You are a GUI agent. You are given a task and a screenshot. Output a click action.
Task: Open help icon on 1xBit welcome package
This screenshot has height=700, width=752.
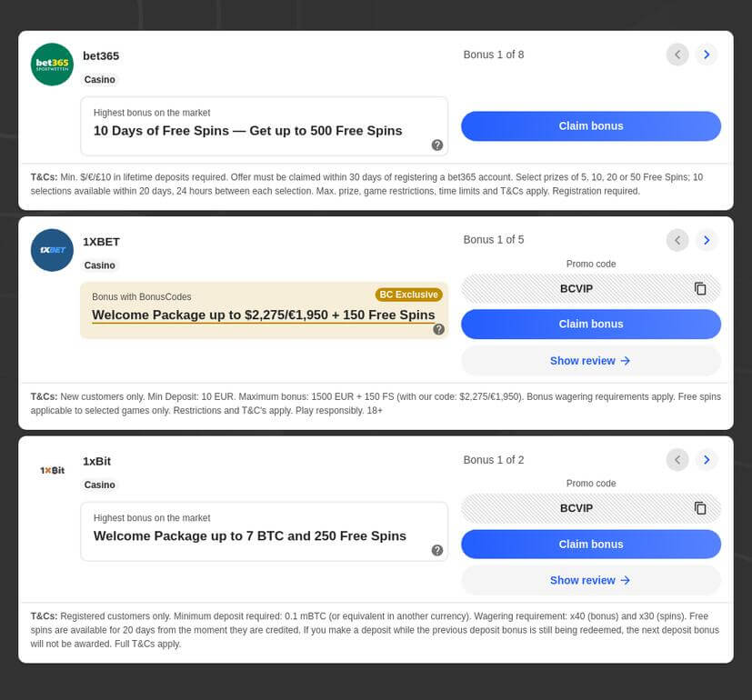click(x=437, y=550)
